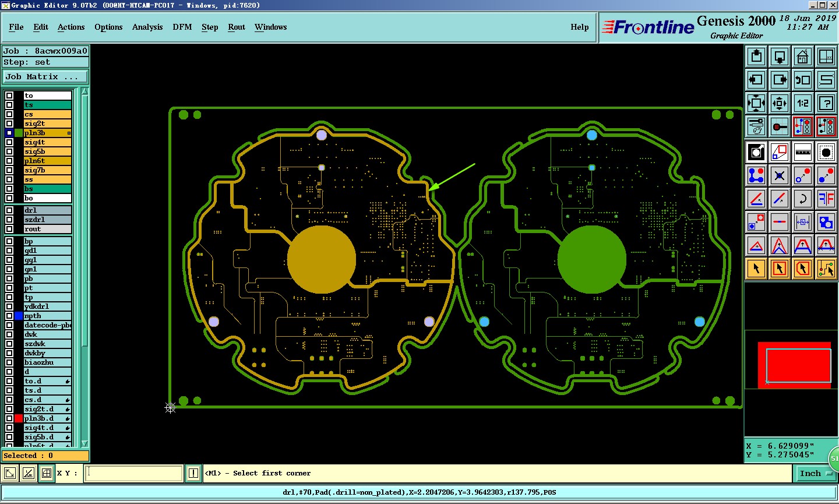Select the net-trace selection arrow tool
The width and height of the screenshot is (839, 504).
(826, 269)
